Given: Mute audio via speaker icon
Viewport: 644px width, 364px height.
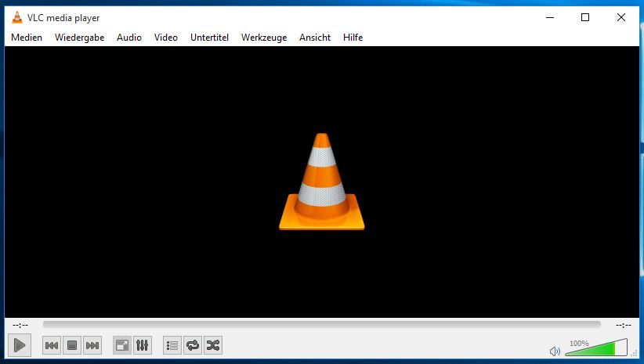Looking at the screenshot, I should pyautogui.click(x=555, y=351).
